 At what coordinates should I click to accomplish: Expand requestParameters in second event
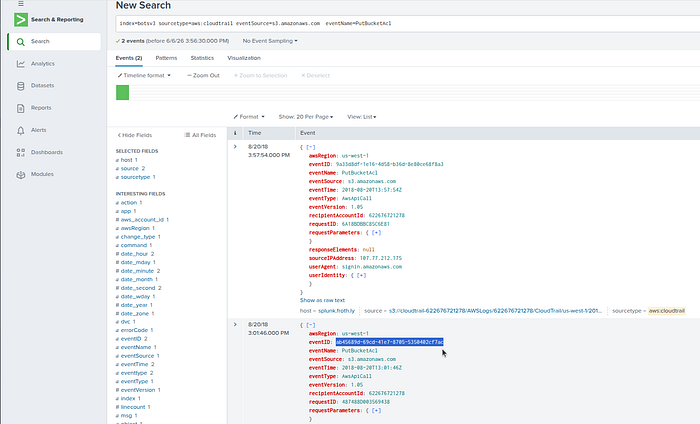click(376, 410)
